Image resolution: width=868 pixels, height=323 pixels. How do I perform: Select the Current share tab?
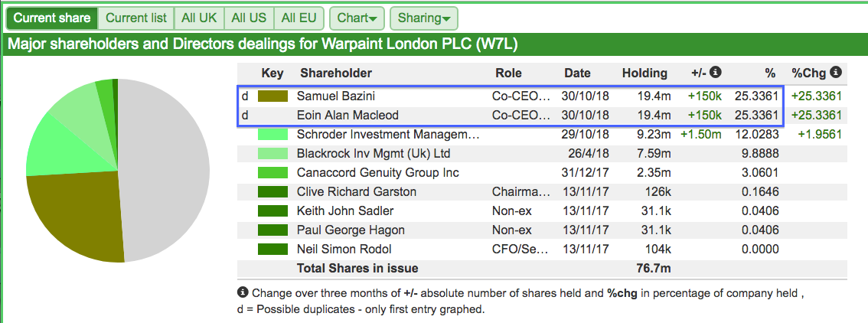click(52, 18)
